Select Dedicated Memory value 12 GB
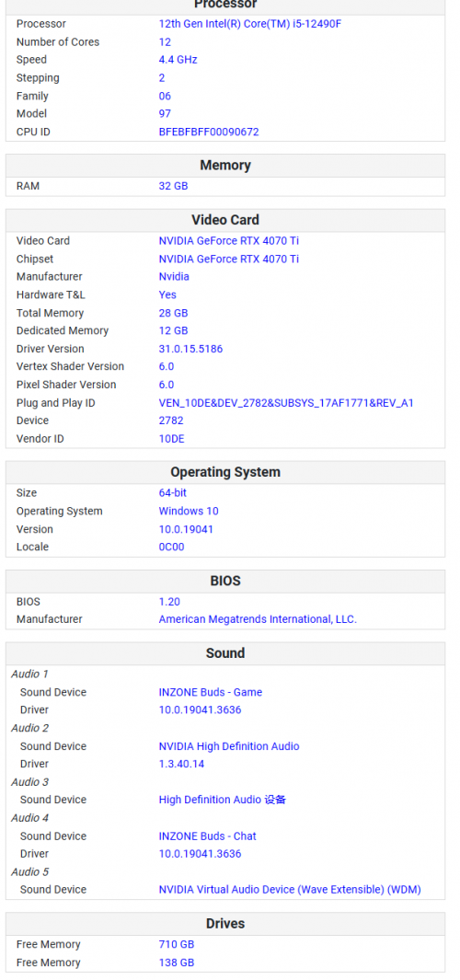The width and height of the screenshot is (460, 980). click(173, 330)
